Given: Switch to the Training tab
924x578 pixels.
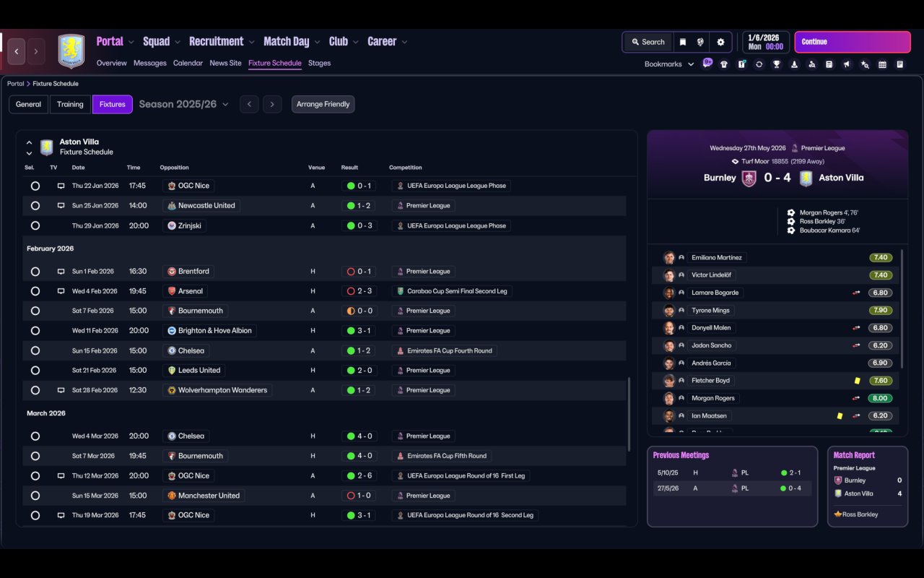Looking at the screenshot, I should (x=70, y=104).
